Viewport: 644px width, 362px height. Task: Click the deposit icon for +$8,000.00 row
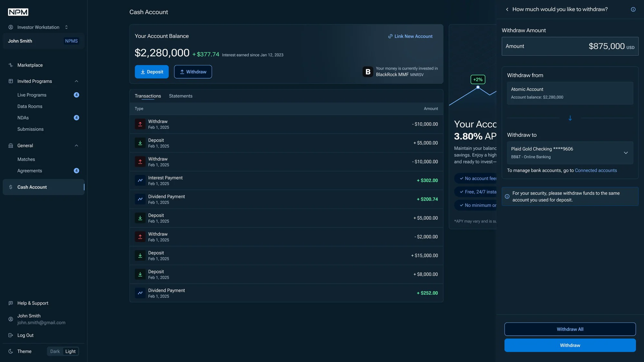[140, 274]
